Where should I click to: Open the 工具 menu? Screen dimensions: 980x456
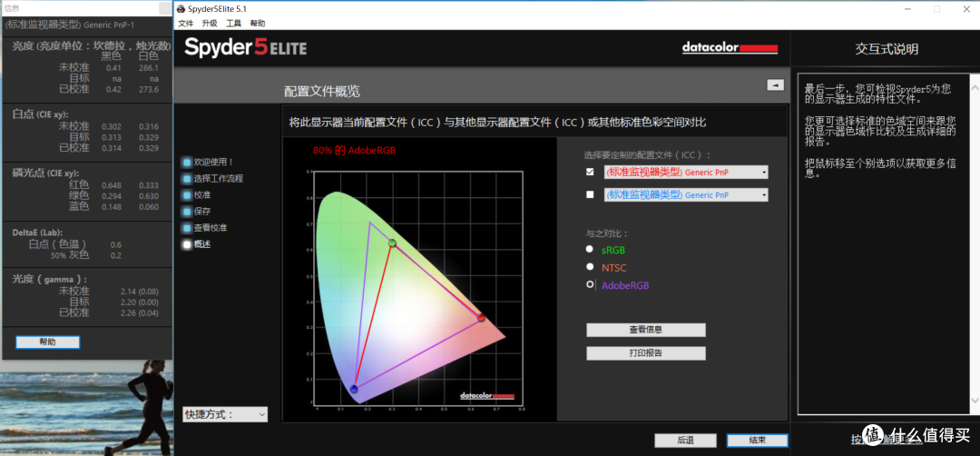point(234,23)
